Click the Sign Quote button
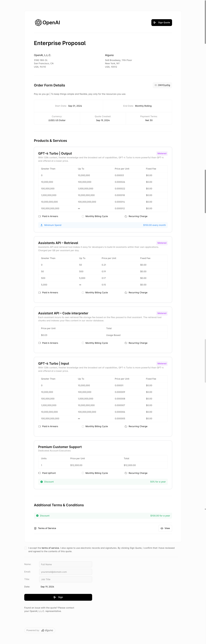 coord(162,22)
